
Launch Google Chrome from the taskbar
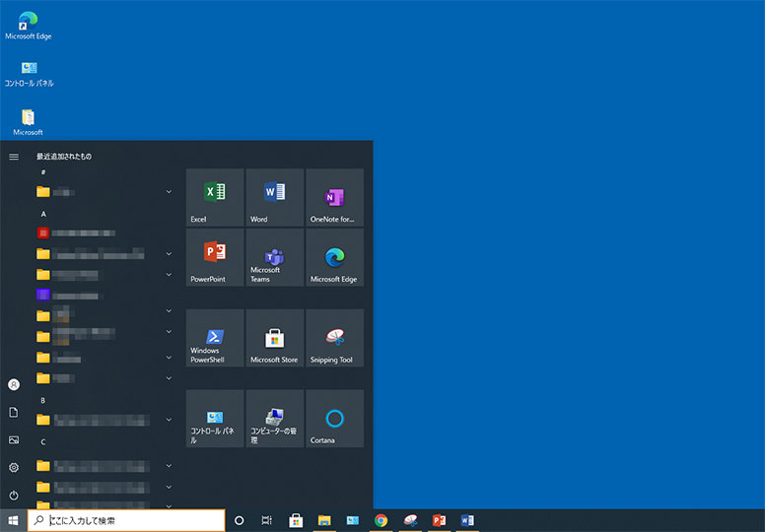click(382, 520)
